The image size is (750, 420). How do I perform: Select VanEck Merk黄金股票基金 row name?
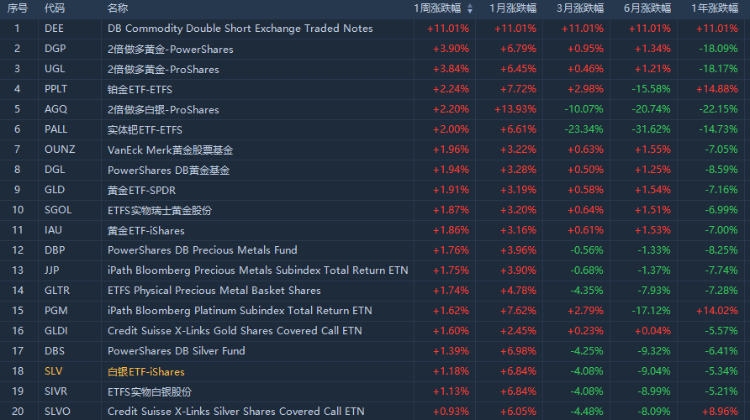click(x=170, y=150)
